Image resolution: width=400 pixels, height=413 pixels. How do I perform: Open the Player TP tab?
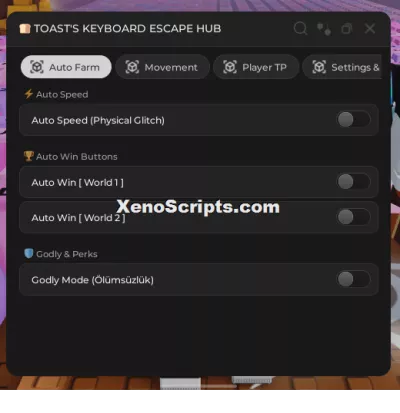point(256,67)
